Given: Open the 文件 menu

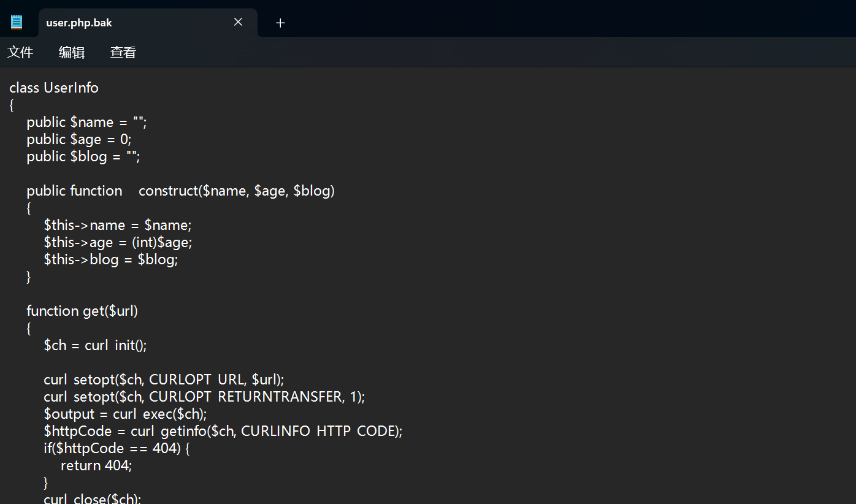Looking at the screenshot, I should (x=20, y=53).
